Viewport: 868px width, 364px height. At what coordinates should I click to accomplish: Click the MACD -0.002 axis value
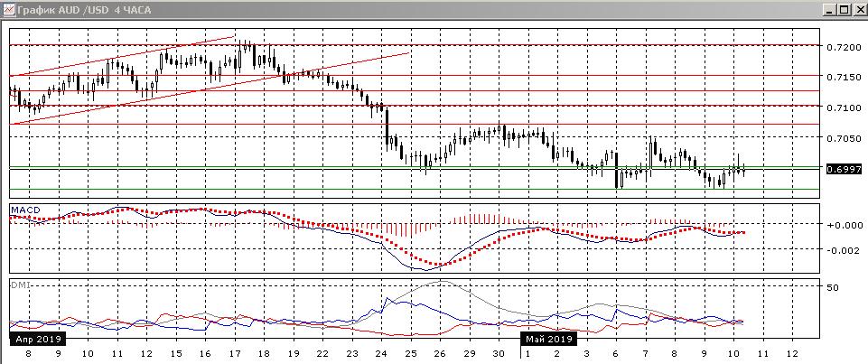843,250
